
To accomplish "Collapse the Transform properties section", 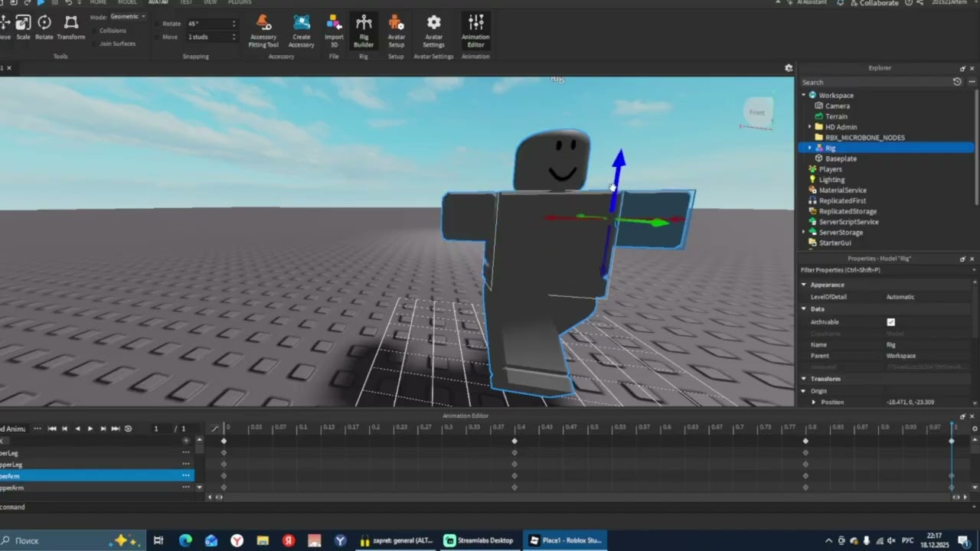I will [x=804, y=379].
